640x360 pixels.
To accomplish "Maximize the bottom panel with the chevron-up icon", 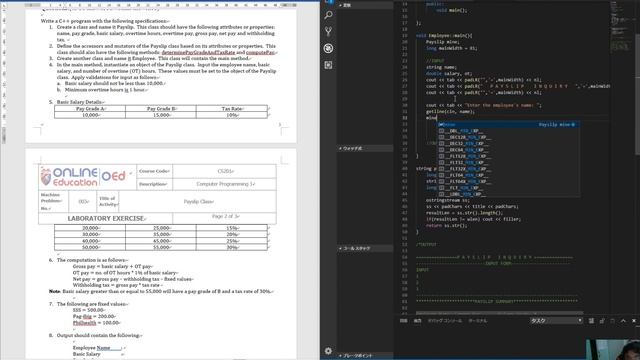I will 623,321.
